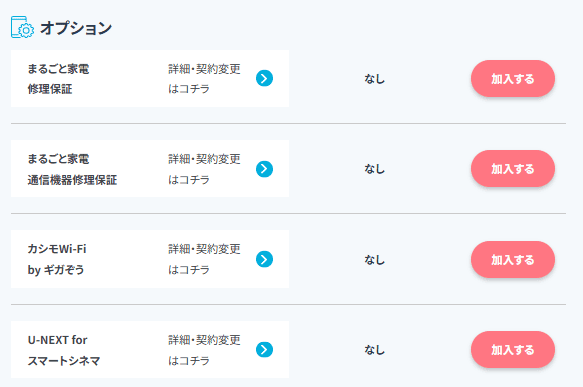Select the まるごと家電 通信機器修理保証 option title
This screenshot has width=583, height=387.
click(x=72, y=169)
